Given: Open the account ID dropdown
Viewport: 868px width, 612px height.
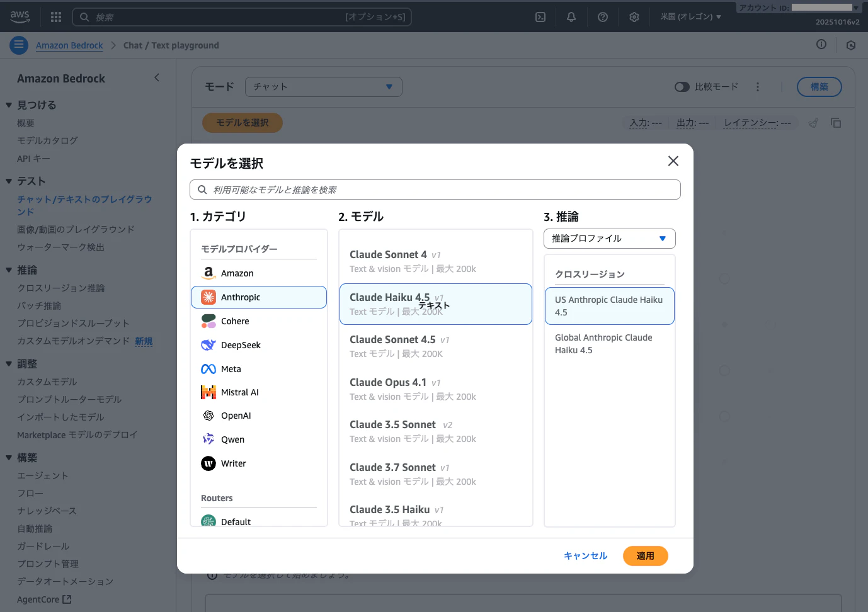Looking at the screenshot, I should [x=799, y=8].
